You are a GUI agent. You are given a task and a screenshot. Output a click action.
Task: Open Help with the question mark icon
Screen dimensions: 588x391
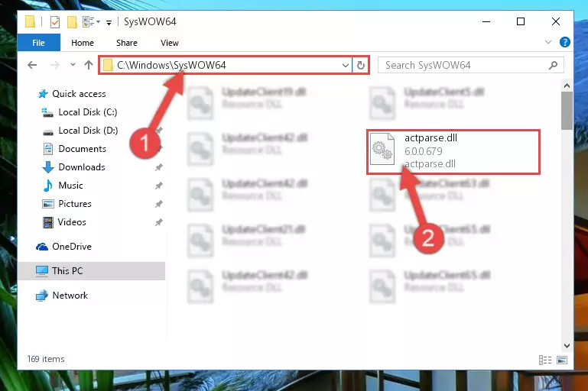tap(564, 42)
